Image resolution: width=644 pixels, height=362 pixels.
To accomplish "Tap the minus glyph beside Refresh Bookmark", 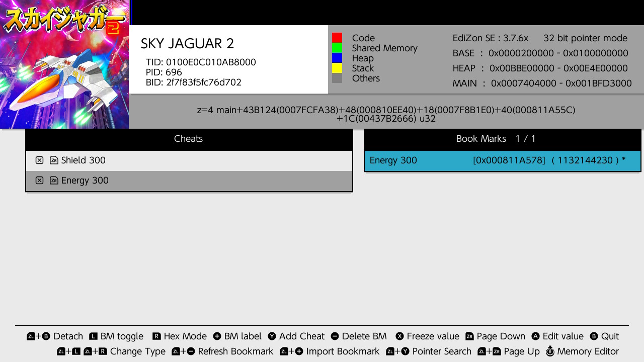I will tap(191, 351).
